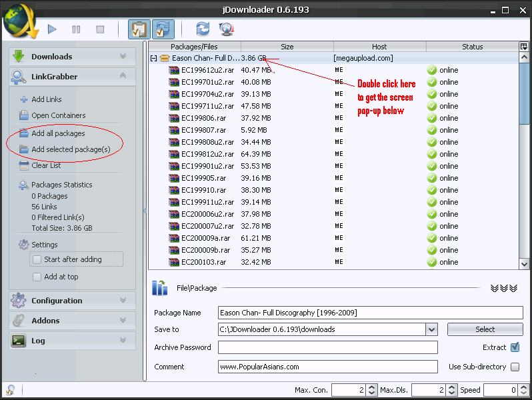
Task: Click online status icon of EC199910.rar
Action: coord(432,190)
